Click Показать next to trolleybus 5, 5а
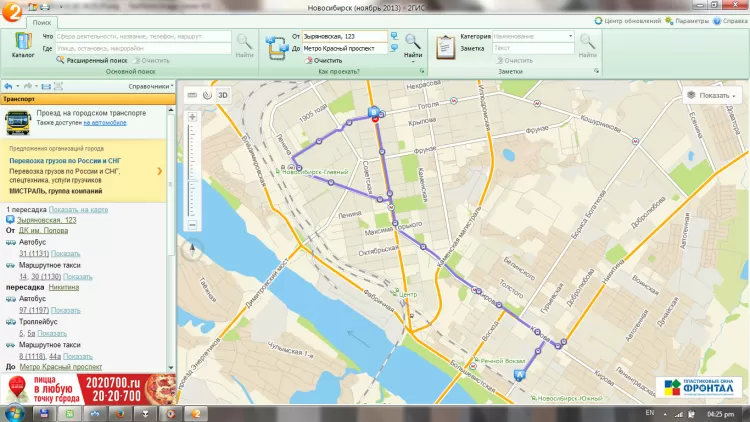 (52, 333)
